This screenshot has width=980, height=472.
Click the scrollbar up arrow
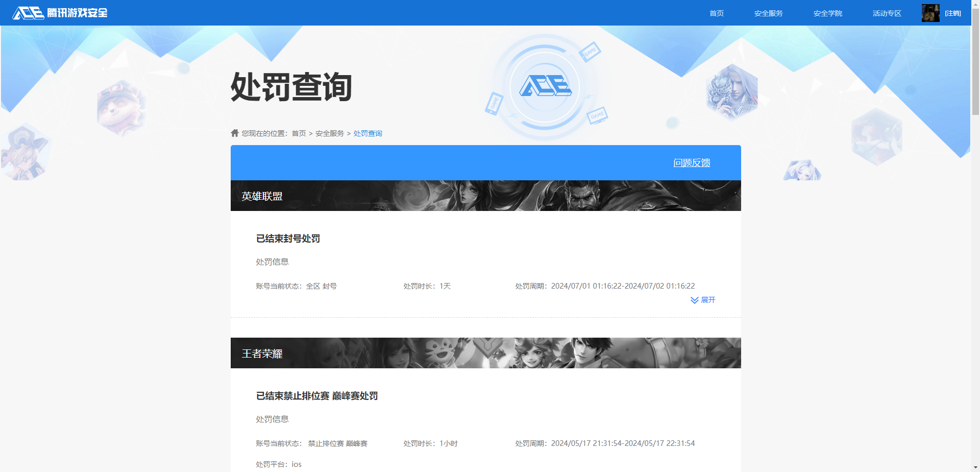pyautogui.click(x=975, y=4)
